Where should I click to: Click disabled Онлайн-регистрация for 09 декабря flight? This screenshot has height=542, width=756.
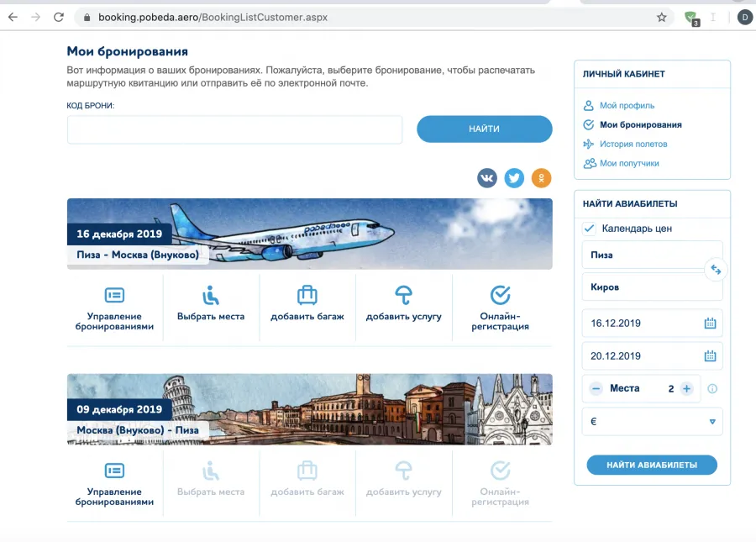click(x=500, y=484)
